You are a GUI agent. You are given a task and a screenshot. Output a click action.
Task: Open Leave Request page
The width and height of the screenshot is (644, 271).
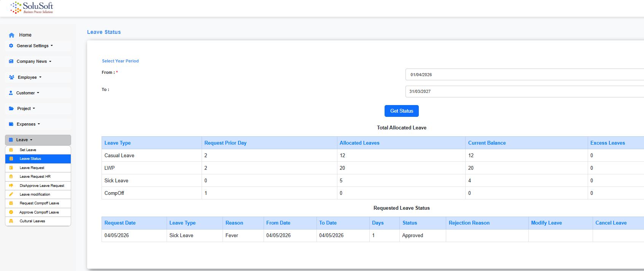pos(38,168)
